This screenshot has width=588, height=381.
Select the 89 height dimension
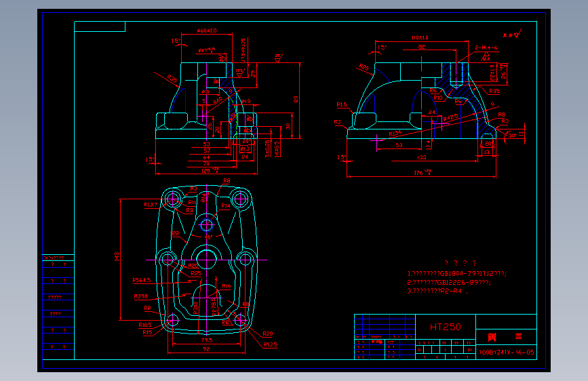click(296, 100)
